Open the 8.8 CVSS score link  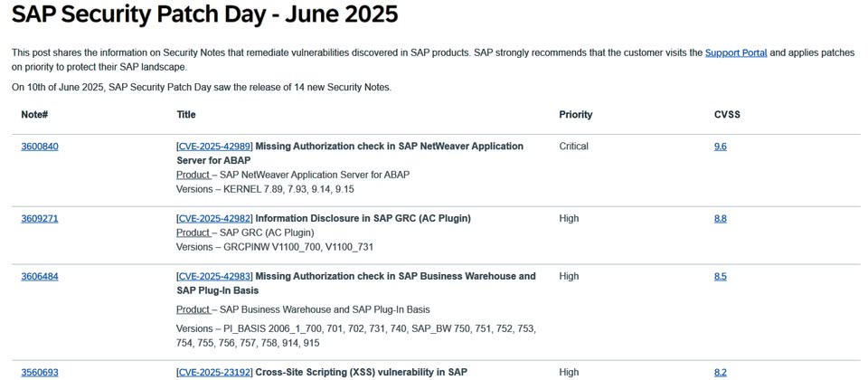tap(721, 219)
